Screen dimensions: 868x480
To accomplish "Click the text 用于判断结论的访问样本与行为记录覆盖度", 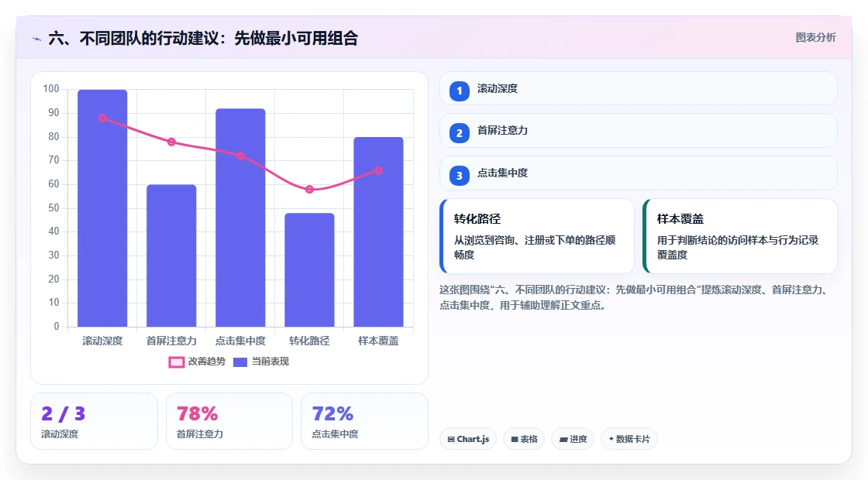I will tap(737, 247).
